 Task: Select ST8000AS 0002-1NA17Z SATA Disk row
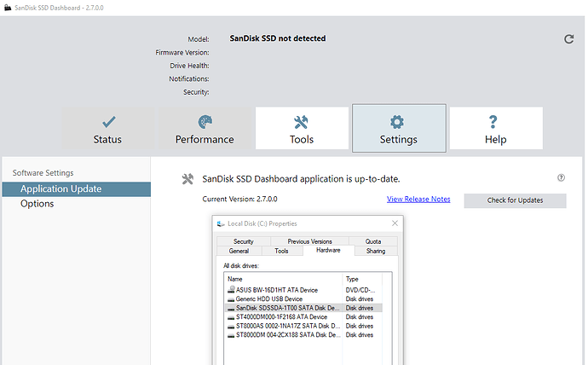[x=303, y=326]
